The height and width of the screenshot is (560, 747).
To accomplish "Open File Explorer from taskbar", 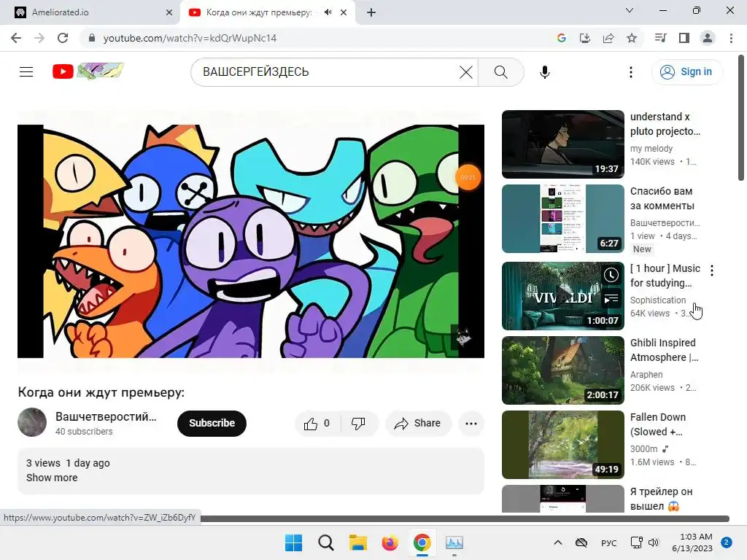I will click(357, 542).
